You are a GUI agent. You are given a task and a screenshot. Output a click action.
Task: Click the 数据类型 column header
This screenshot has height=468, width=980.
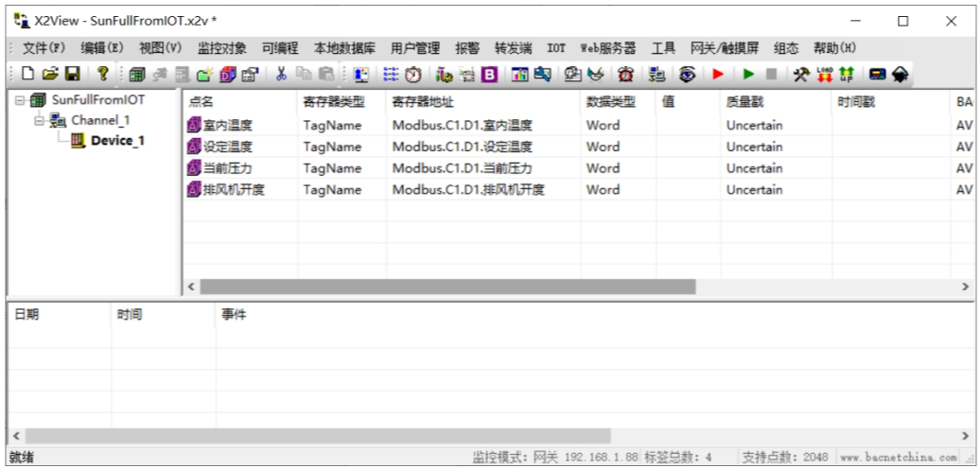[618, 102]
